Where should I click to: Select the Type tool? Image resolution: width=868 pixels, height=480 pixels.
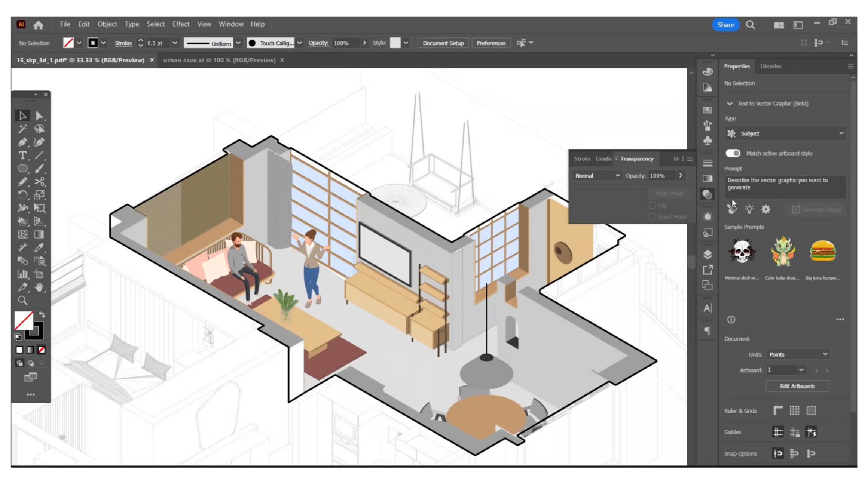(x=22, y=155)
